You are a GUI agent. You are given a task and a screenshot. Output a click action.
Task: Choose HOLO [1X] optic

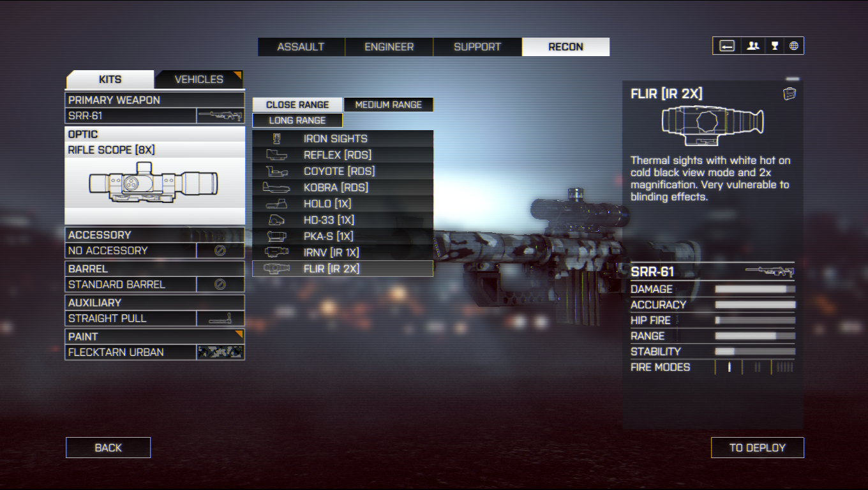[343, 204]
